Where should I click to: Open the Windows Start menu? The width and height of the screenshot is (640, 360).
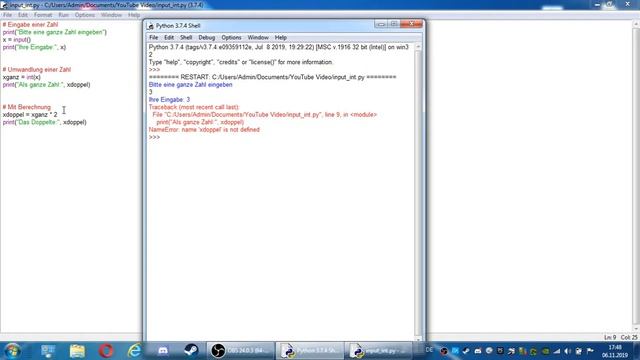(12, 351)
